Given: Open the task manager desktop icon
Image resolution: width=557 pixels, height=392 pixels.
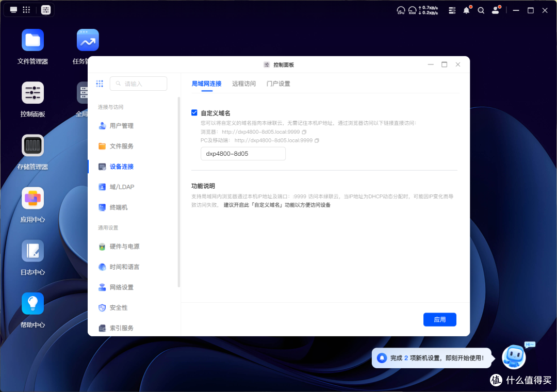Looking at the screenshot, I should pos(88,40).
